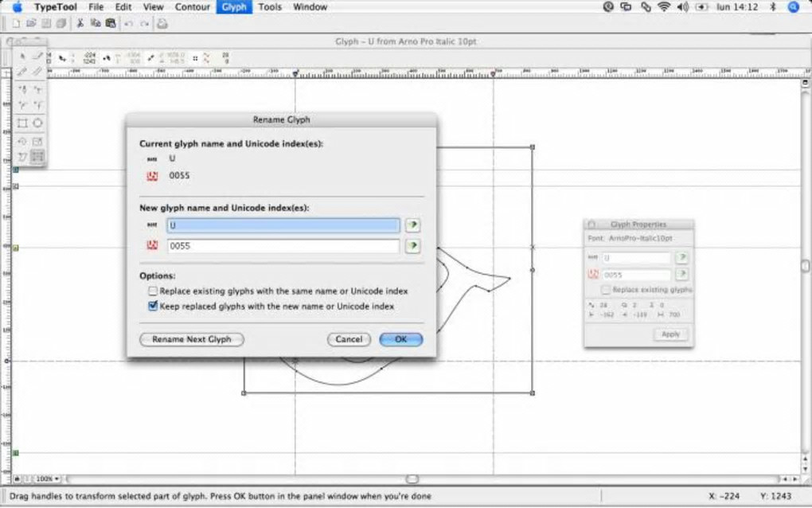Image resolution: width=812 pixels, height=508 pixels.
Task: Click the Bluetooth icon in menu bar
Action: click(773, 6)
